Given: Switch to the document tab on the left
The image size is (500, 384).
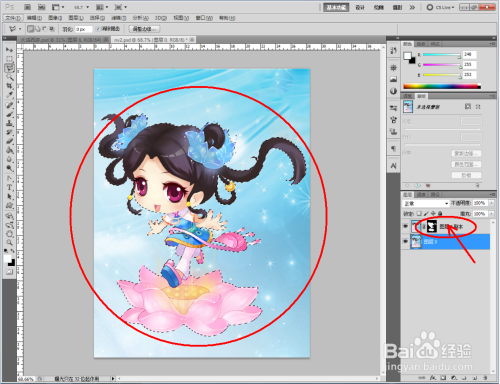Looking at the screenshot, I should tap(64, 40).
